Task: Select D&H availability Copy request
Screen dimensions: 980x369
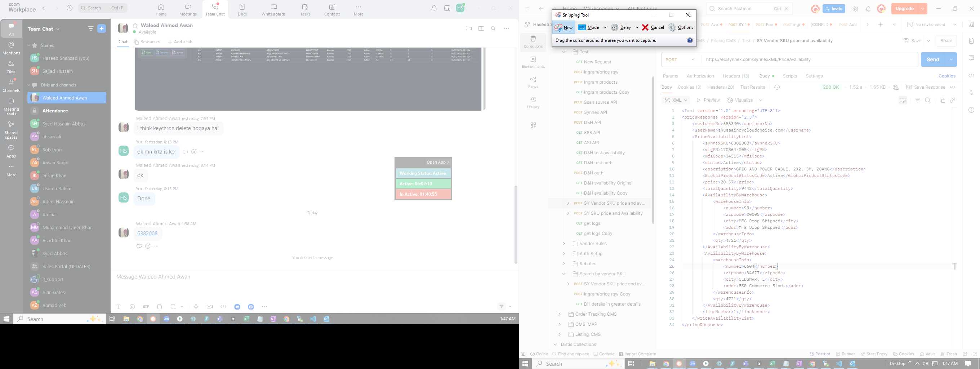Action: [606, 193]
